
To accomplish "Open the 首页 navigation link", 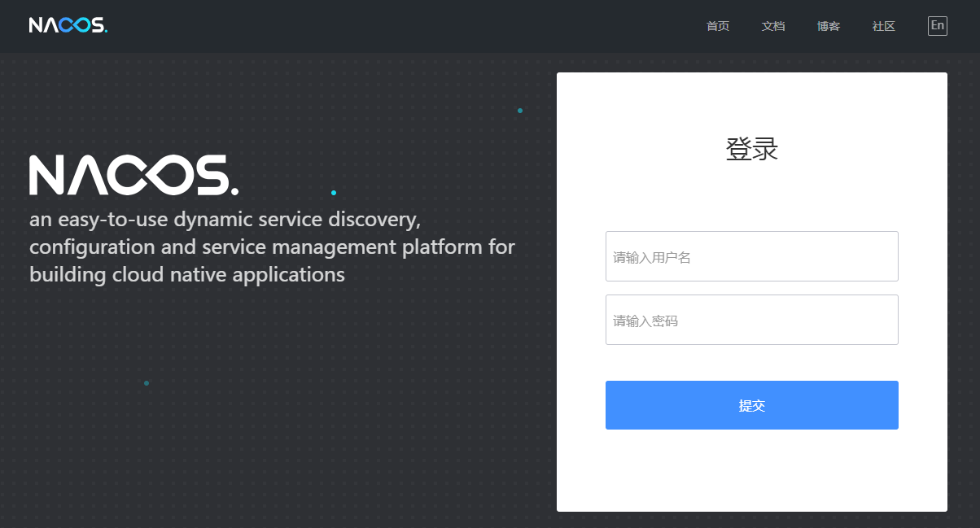I will [x=718, y=26].
